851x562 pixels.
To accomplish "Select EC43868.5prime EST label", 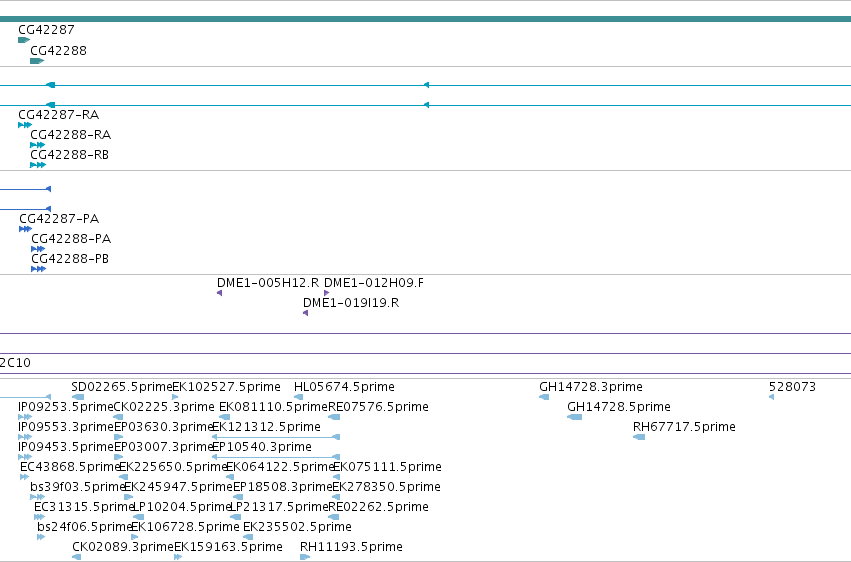I will point(70,468).
